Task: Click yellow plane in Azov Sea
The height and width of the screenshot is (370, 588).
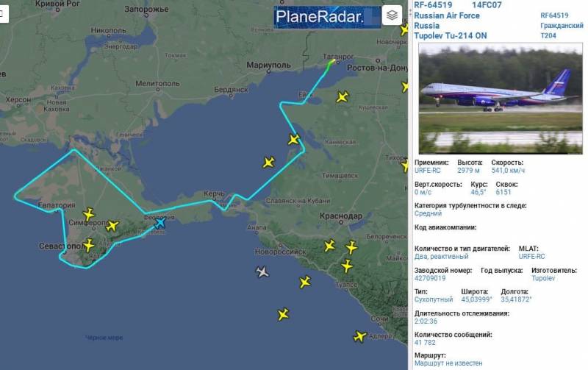Action: point(268,162)
